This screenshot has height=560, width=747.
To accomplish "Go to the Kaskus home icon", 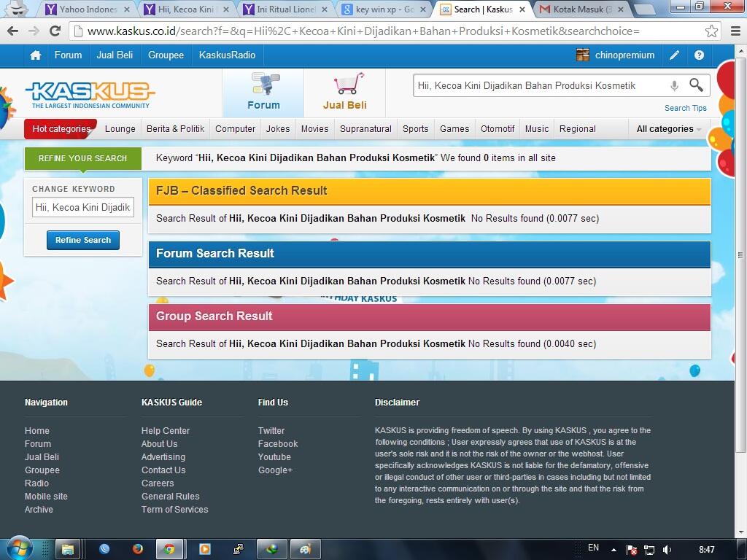I will tap(35, 55).
